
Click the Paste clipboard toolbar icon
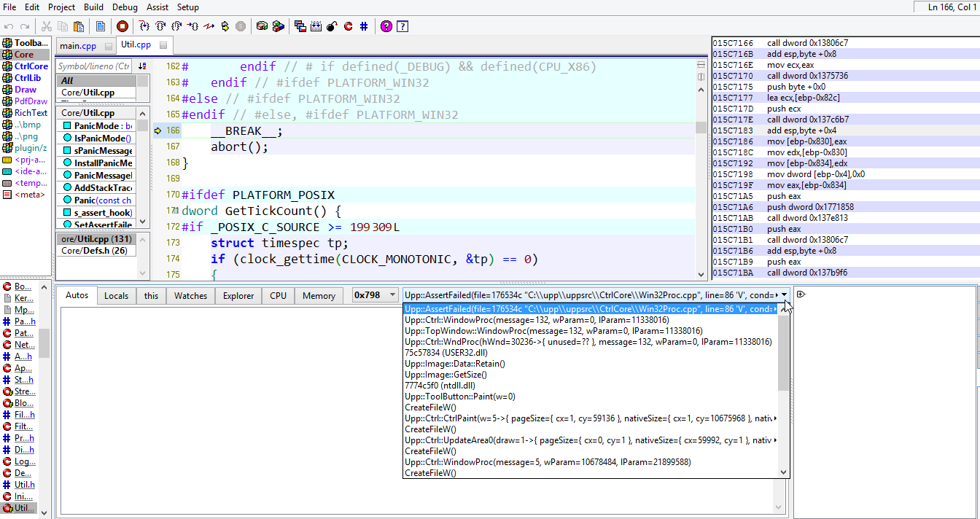tap(79, 26)
